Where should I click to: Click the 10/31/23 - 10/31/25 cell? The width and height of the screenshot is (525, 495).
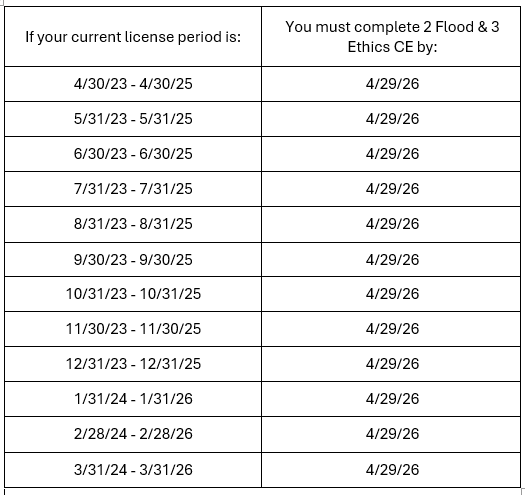tap(133, 294)
